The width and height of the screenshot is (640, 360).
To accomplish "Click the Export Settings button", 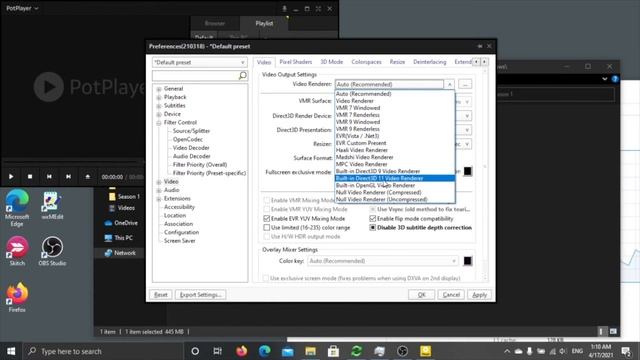I will coord(200,295).
